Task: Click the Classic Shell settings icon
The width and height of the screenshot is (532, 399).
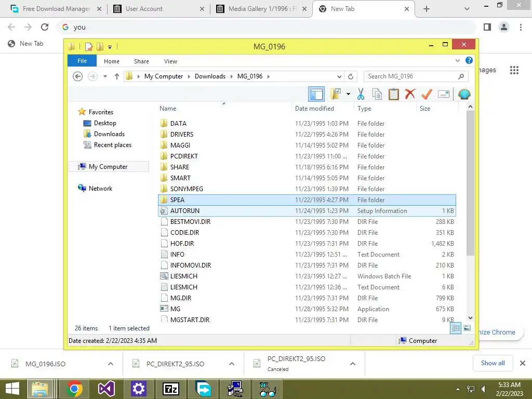Action: (464, 94)
